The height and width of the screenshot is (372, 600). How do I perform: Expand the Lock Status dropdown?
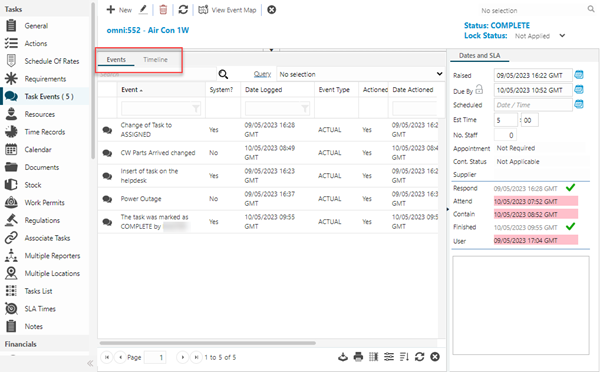(562, 36)
